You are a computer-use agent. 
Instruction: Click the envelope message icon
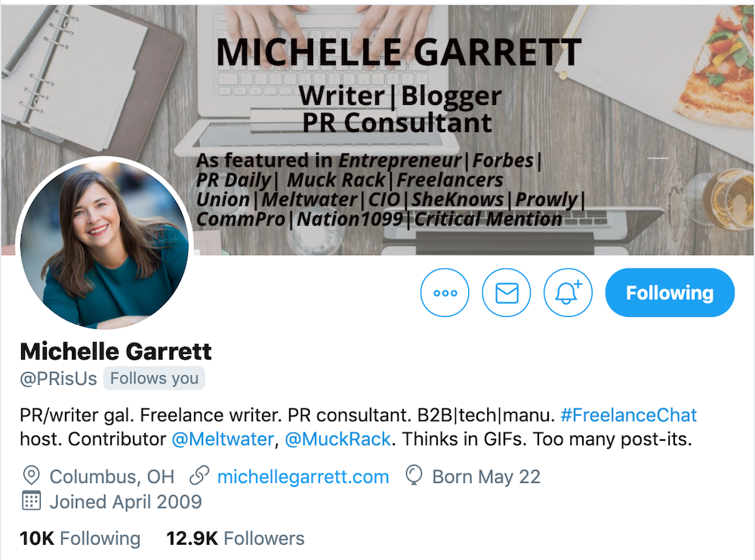point(507,293)
